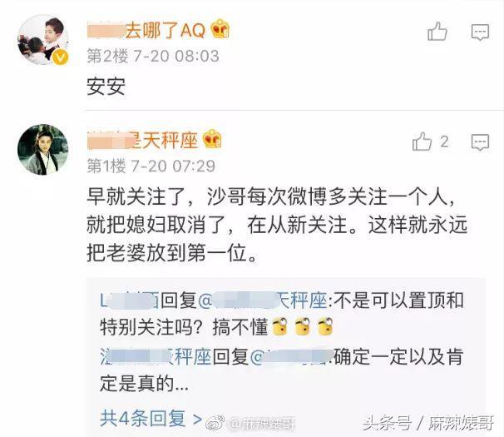
Task: Expand the 共4条回复 replies thread
Action: click(x=151, y=419)
